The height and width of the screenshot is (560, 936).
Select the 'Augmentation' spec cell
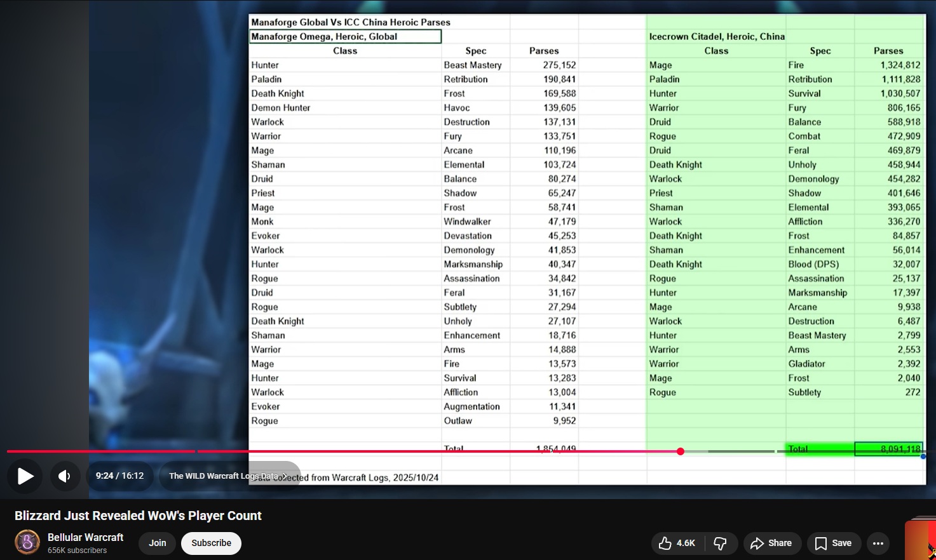471,406
